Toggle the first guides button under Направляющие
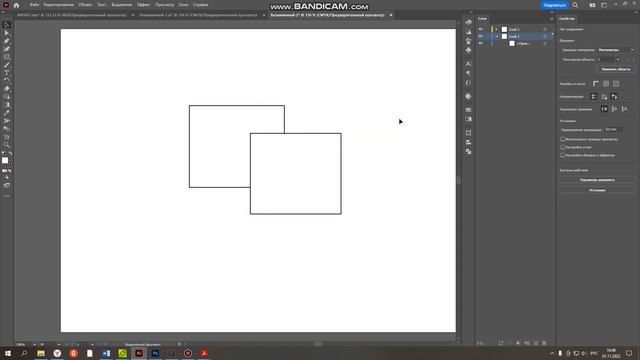 pos(594,97)
